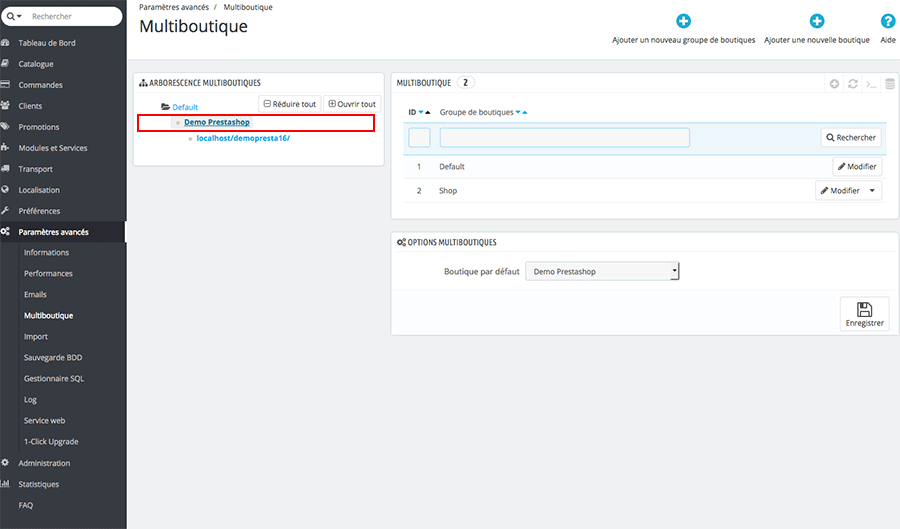Image resolution: width=900 pixels, height=529 pixels.
Task: Click the SQL query terminal icon
Action: (x=871, y=84)
